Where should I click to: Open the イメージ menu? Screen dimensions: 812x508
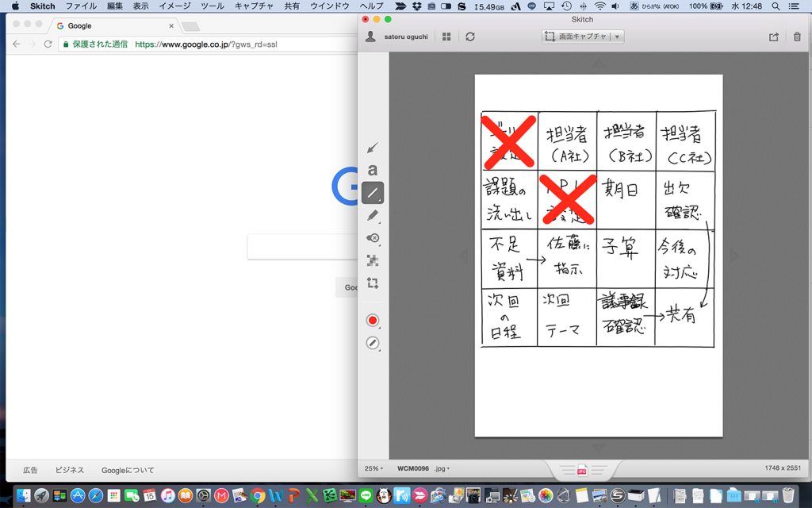[x=175, y=6]
